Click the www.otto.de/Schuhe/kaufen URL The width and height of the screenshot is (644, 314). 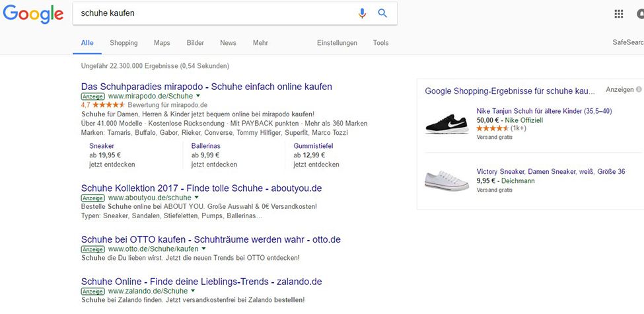153,249
